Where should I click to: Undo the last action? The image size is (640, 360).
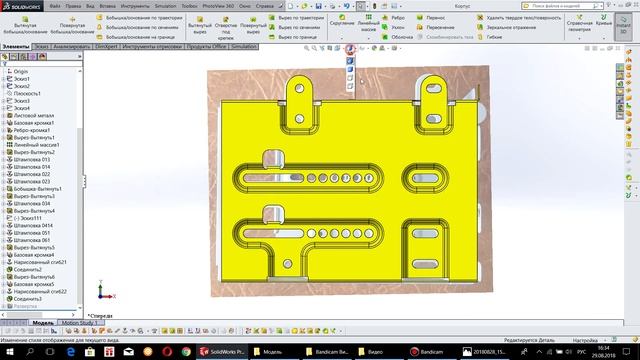click(346, 6)
